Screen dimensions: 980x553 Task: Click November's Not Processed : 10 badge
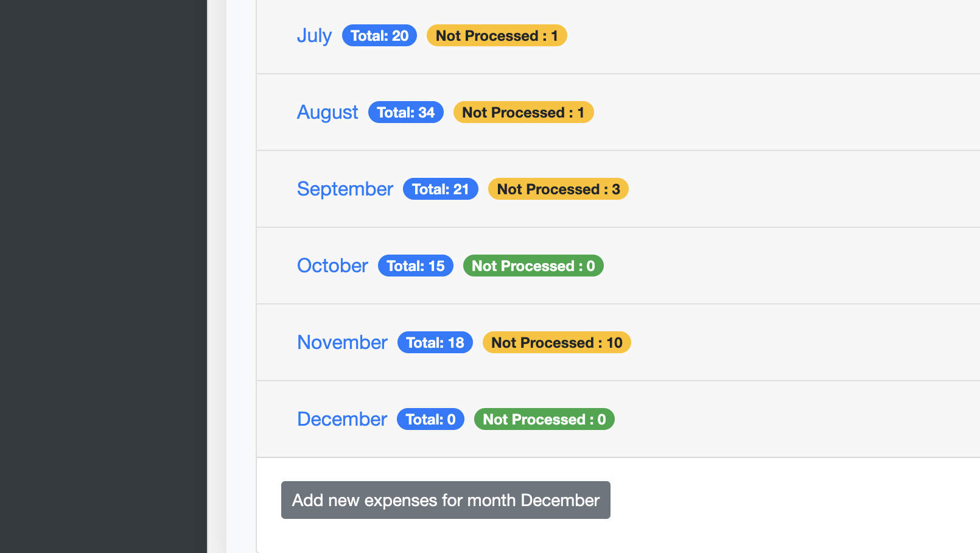coord(556,343)
